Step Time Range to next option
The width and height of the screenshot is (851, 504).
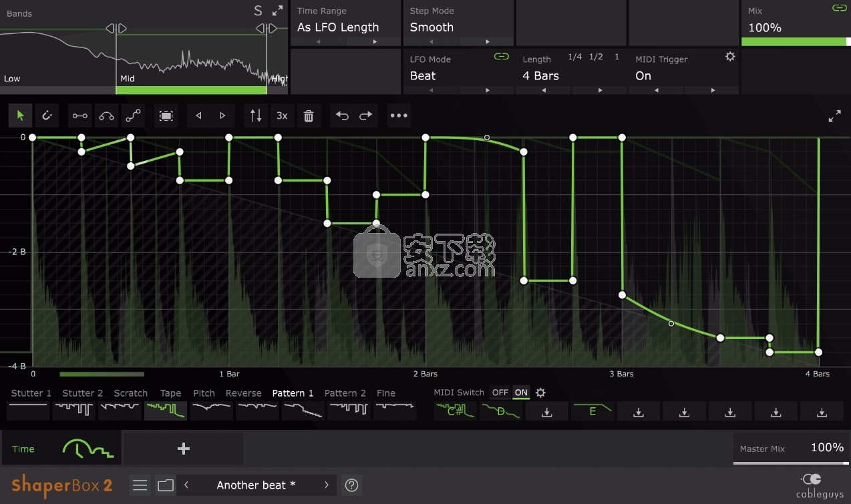[374, 41]
